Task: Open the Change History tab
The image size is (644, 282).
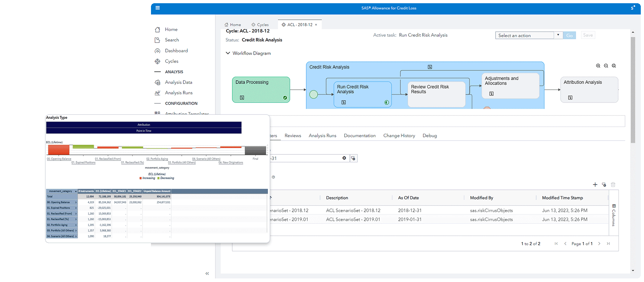Action: pyautogui.click(x=399, y=135)
